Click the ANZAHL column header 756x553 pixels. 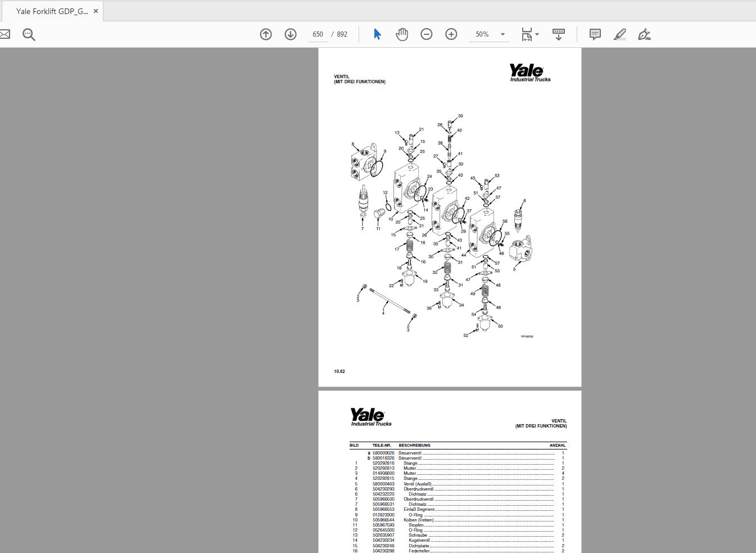pyautogui.click(x=558, y=445)
